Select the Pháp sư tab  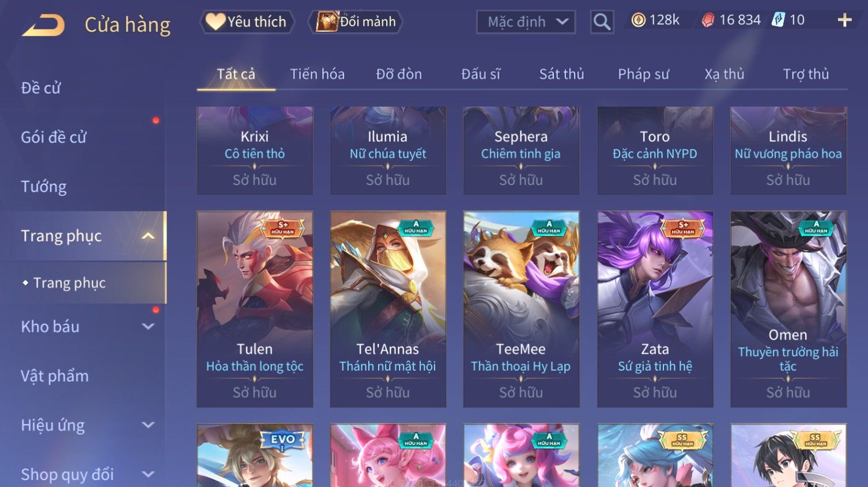pos(643,74)
